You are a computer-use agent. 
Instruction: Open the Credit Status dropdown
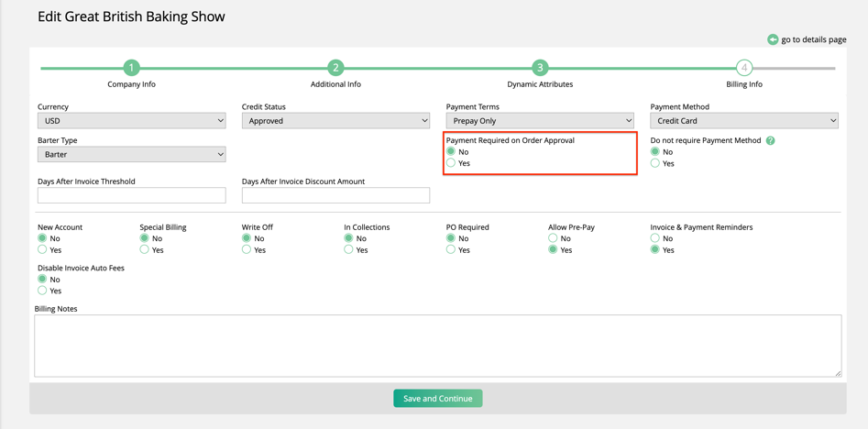coord(336,121)
